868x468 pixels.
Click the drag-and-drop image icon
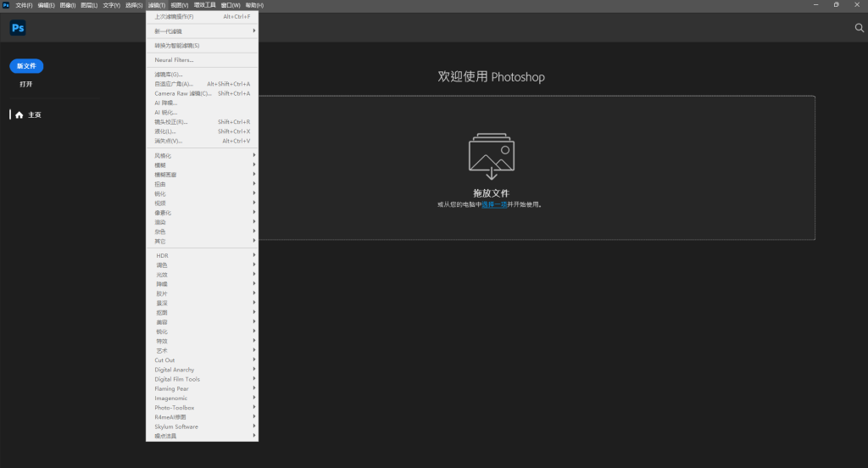(492, 156)
